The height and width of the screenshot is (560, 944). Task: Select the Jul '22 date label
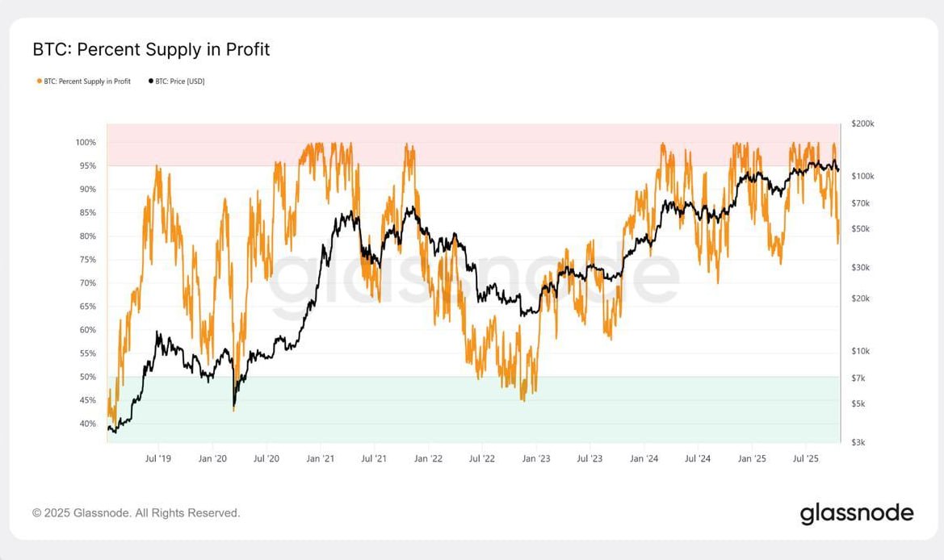(482, 458)
